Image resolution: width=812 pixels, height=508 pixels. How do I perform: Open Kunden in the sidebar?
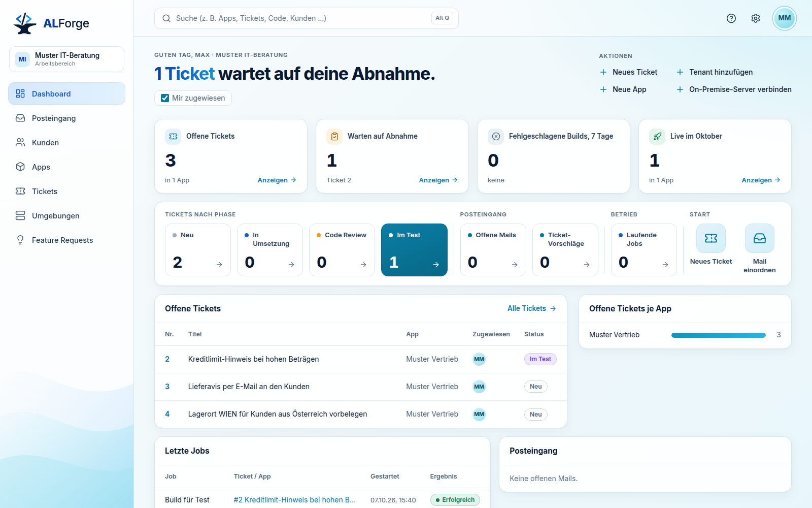tap(66, 142)
